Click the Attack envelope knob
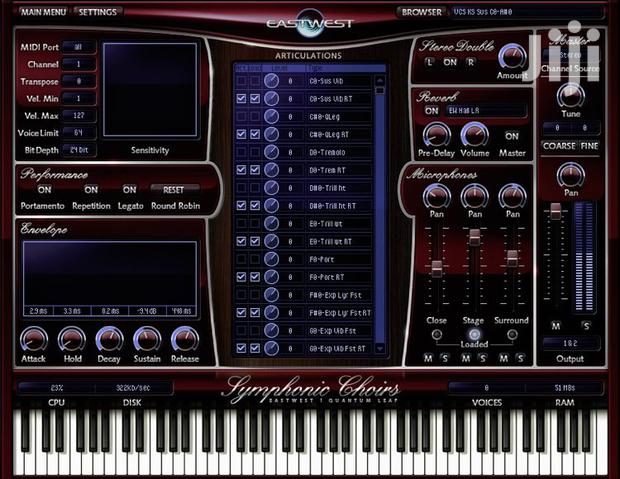The image size is (620, 479). 34,340
